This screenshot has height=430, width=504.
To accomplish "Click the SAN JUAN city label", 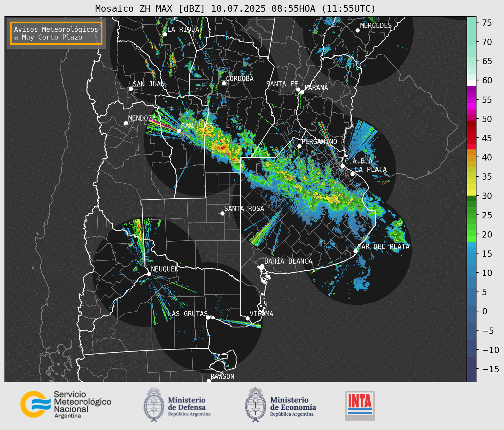I will 149,84.
